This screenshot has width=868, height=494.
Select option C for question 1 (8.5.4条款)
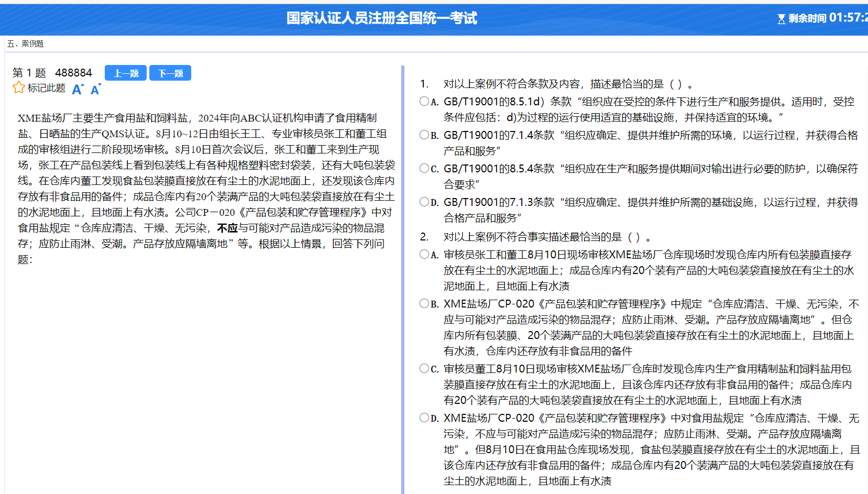(x=424, y=168)
